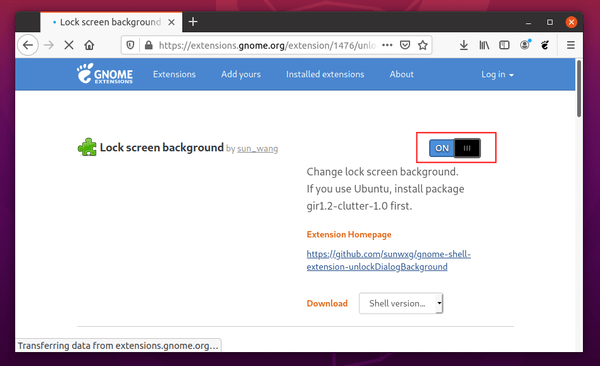600x366 pixels.
Task: Close the Firefox window
Action: coord(571,22)
